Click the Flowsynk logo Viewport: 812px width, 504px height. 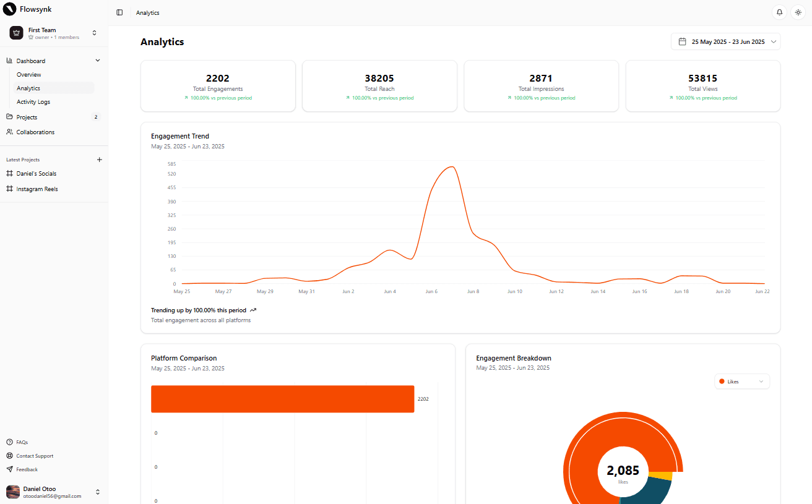9,9
